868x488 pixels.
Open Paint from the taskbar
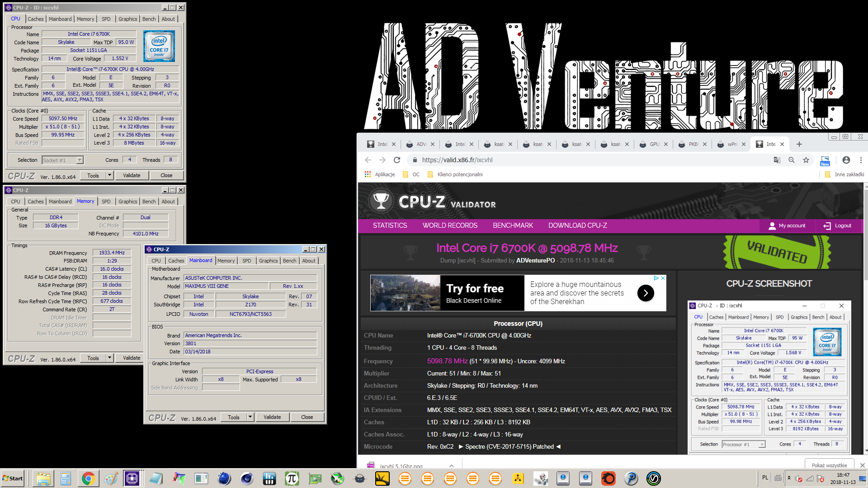[111, 479]
